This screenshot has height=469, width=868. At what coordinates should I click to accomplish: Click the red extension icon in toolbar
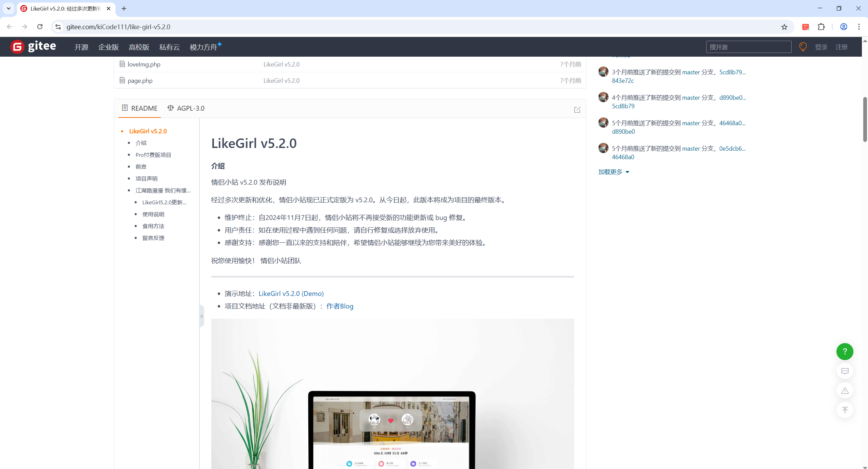coord(806,27)
